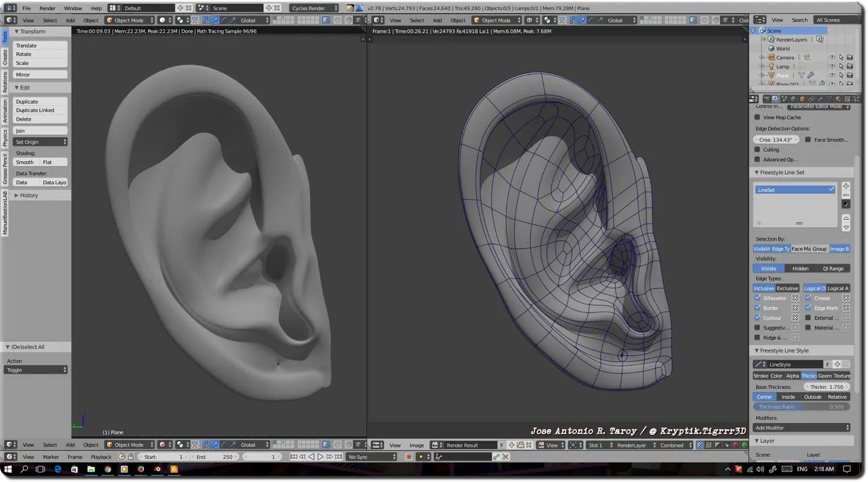Click the Start frame field in the timeline
The image size is (868, 482).
click(163, 457)
